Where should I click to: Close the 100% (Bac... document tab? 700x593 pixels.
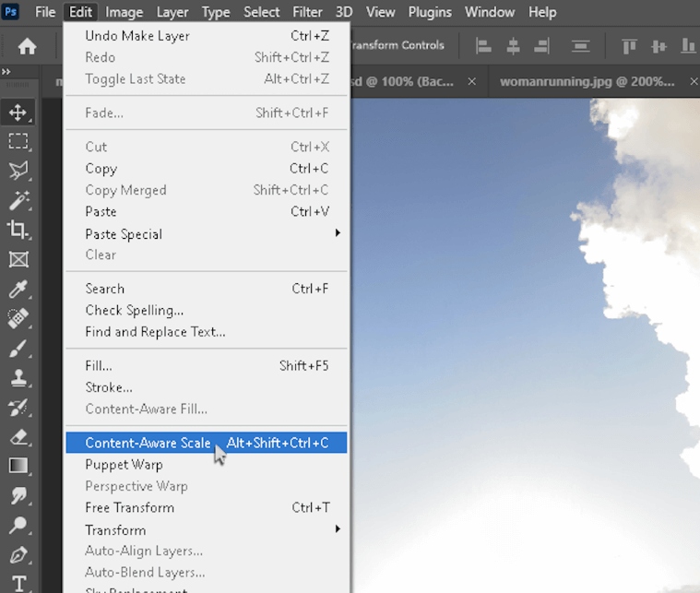pos(471,81)
